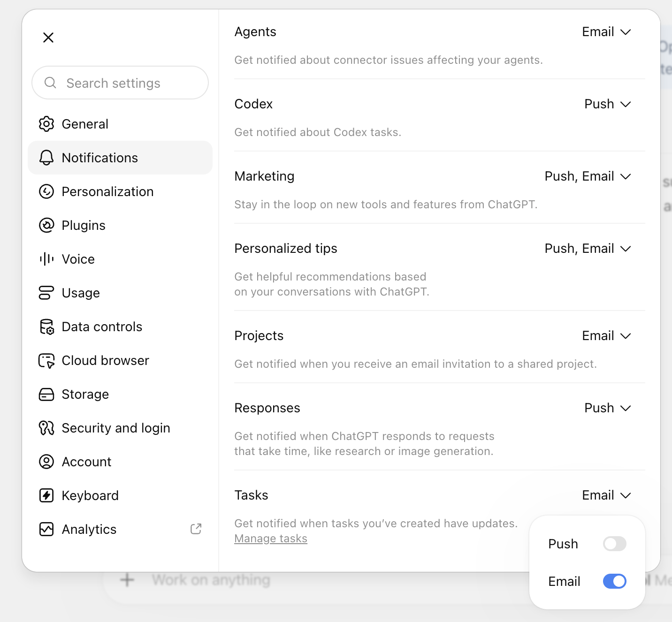
Task: Click the Account person icon
Action: pos(46,462)
